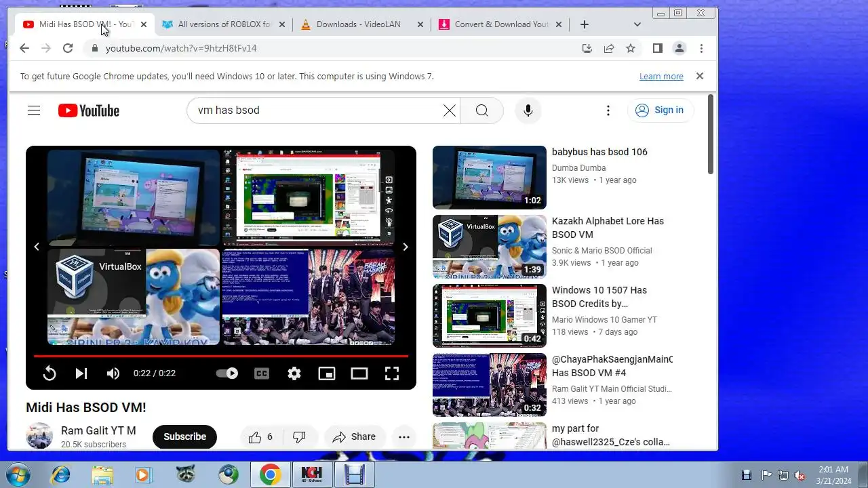Image resolution: width=868 pixels, height=488 pixels.
Task: Toggle the autoplay switch
Action: tap(226, 373)
